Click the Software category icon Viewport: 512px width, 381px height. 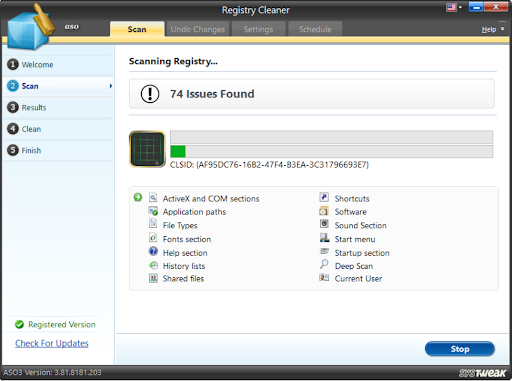coord(324,211)
